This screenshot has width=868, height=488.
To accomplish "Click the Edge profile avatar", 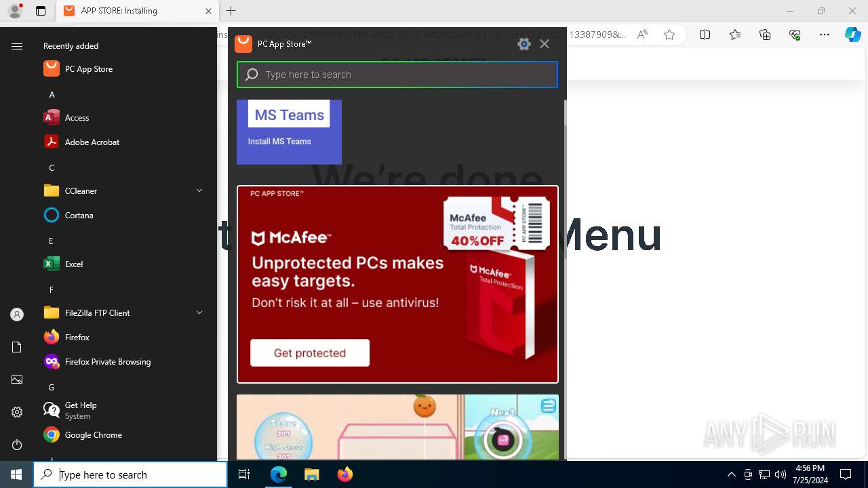I will point(15,11).
